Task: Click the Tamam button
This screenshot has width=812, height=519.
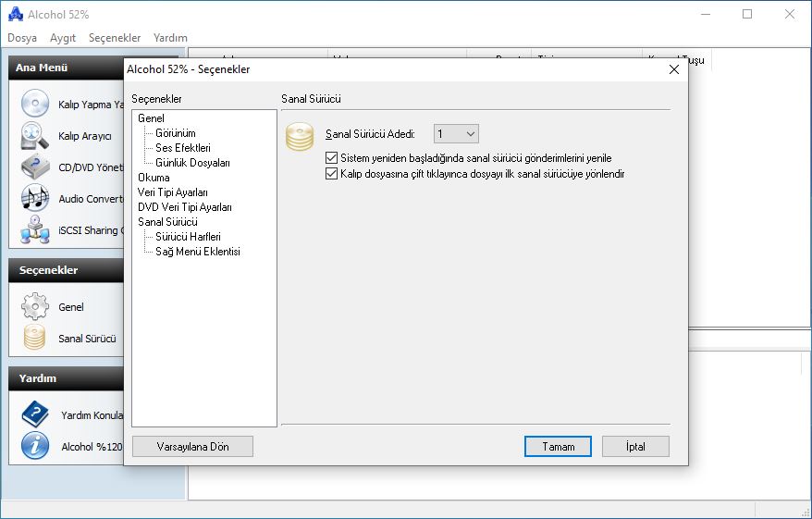Action: (x=558, y=447)
